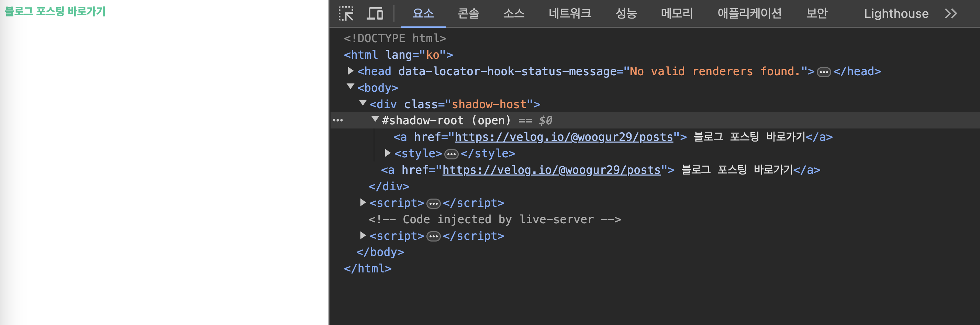Activate the inspect element picker icon

pyautogui.click(x=346, y=13)
